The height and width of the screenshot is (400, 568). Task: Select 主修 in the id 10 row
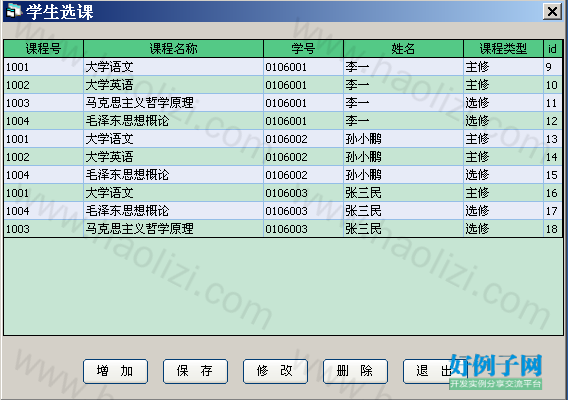(504, 85)
